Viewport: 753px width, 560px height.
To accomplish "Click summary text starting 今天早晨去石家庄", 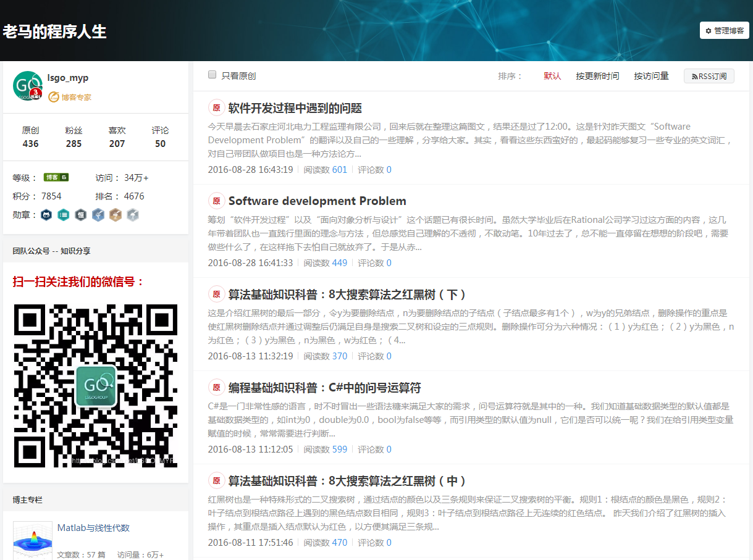I will click(x=470, y=140).
